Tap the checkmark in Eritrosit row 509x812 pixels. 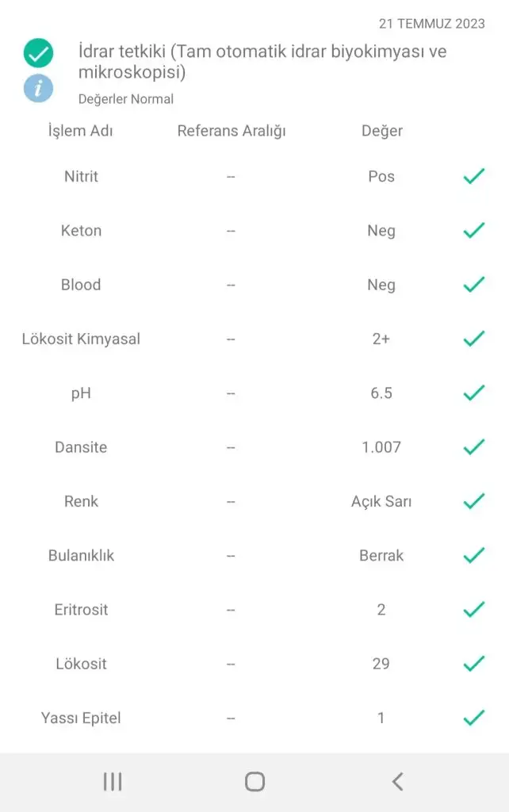point(473,609)
